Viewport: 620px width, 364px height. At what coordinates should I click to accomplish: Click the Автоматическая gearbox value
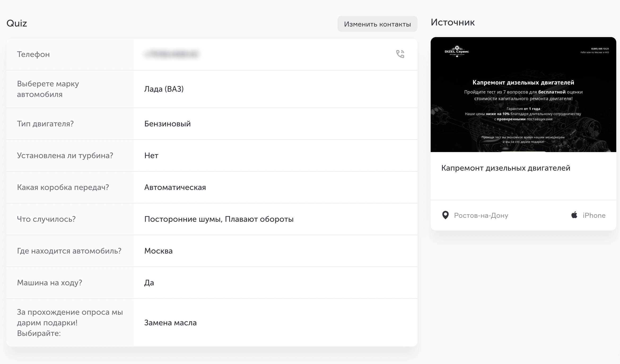pyautogui.click(x=175, y=187)
